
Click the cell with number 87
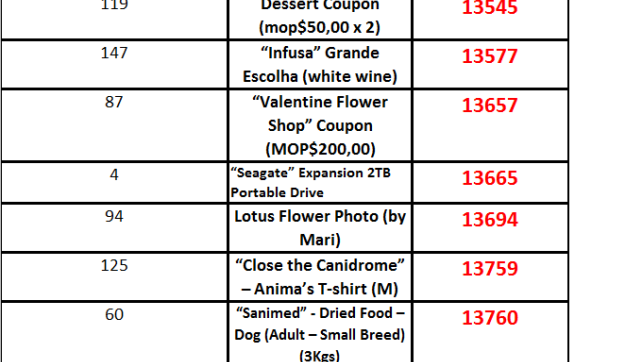point(114,125)
